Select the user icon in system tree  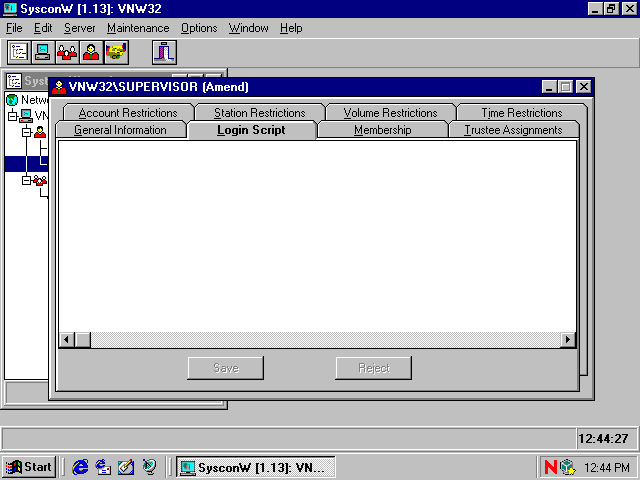(40, 132)
